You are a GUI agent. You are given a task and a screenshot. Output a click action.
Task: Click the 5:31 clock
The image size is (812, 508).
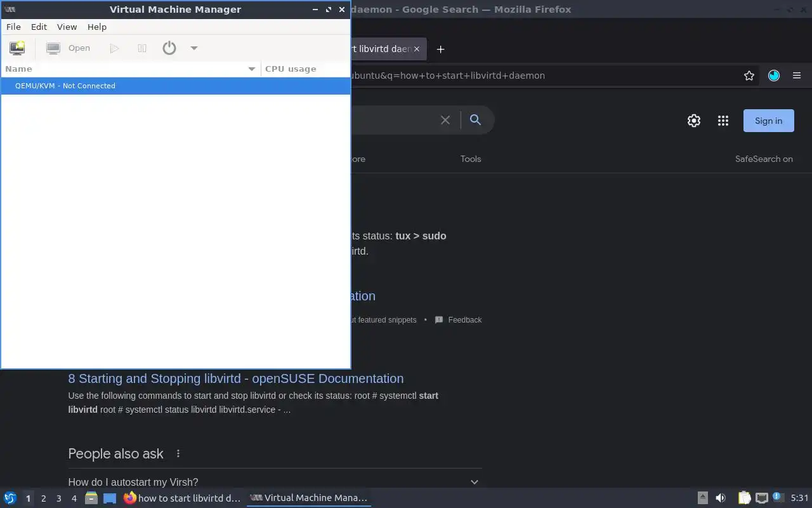[x=799, y=498]
